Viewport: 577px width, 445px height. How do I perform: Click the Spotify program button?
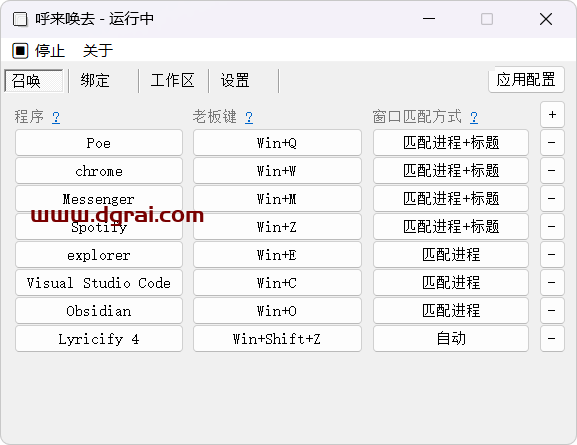(x=99, y=227)
